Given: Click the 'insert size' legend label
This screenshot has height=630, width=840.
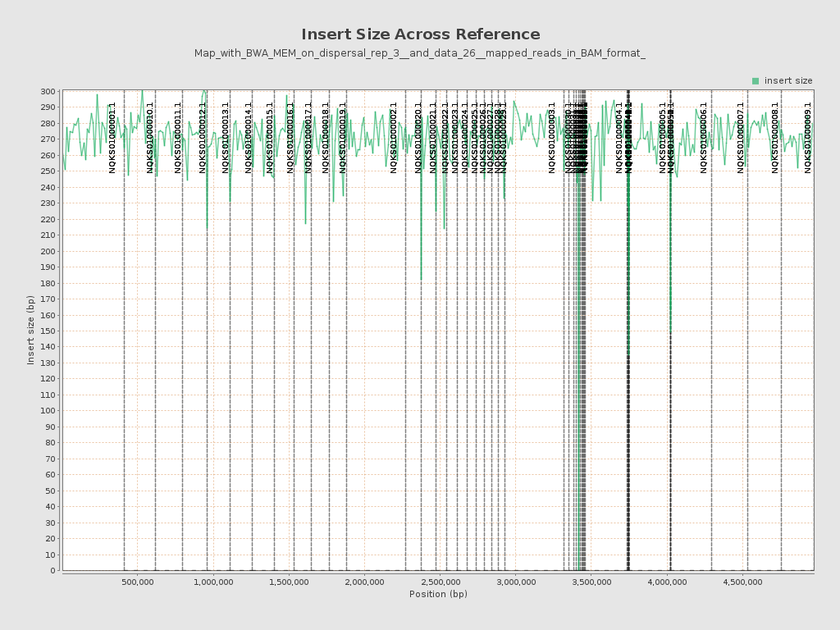Looking at the screenshot, I should coord(787,80).
